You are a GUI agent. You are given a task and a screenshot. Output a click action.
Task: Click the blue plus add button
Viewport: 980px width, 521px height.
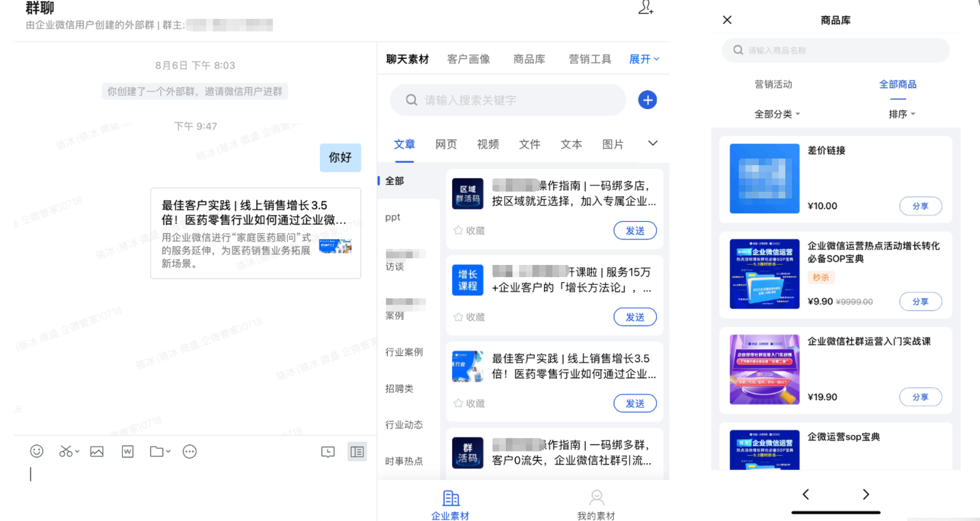pyautogui.click(x=647, y=100)
